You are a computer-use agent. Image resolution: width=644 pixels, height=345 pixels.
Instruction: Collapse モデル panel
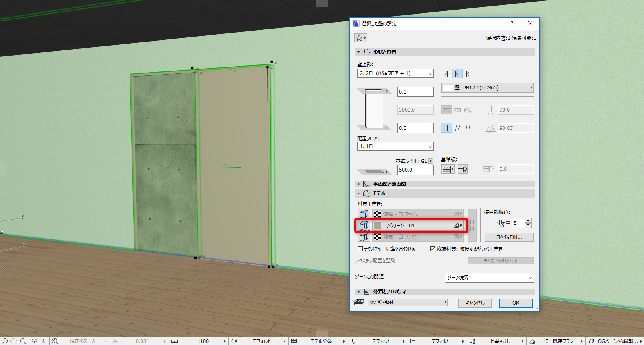(x=358, y=193)
